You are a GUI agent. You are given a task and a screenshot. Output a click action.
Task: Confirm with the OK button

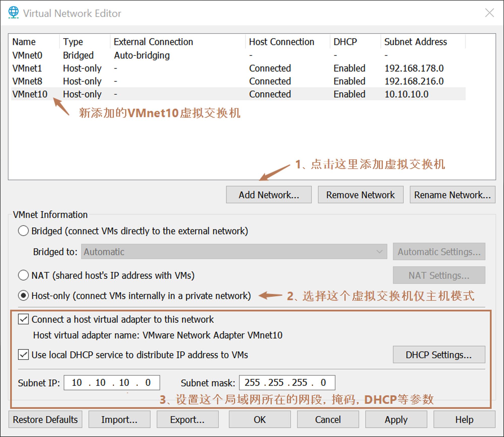click(260, 419)
